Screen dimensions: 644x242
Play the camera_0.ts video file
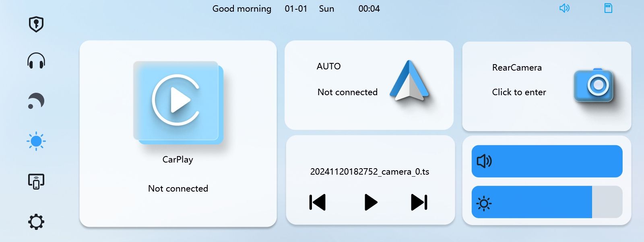click(371, 202)
